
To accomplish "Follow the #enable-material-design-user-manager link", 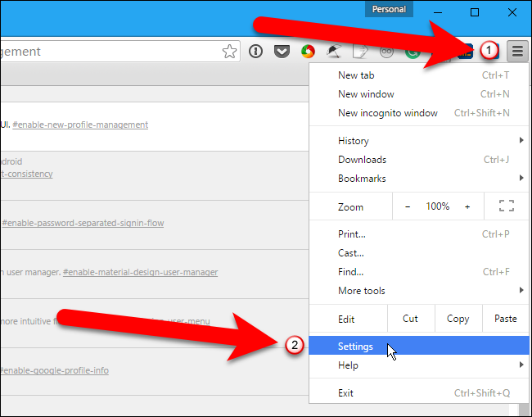I will click(140, 272).
